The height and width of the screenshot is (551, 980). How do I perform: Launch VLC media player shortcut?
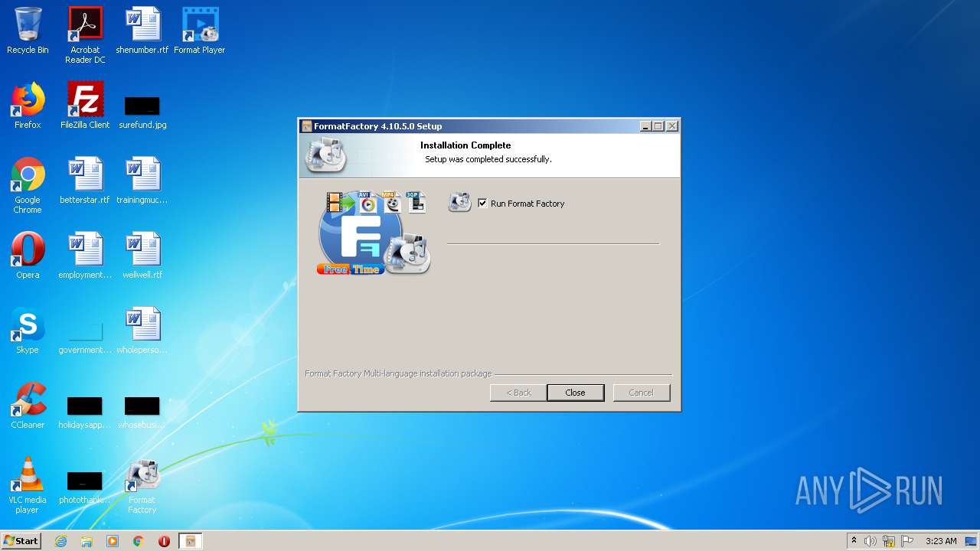[x=28, y=485]
